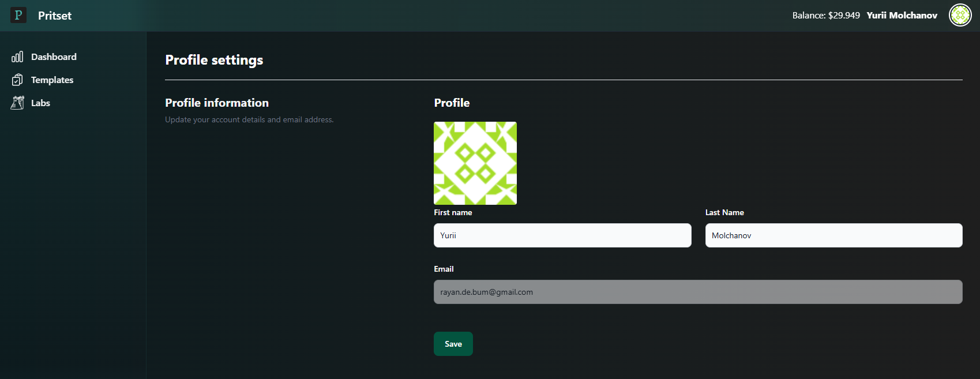
Task: Click the Labs flask icon
Action: click(17, 103)
